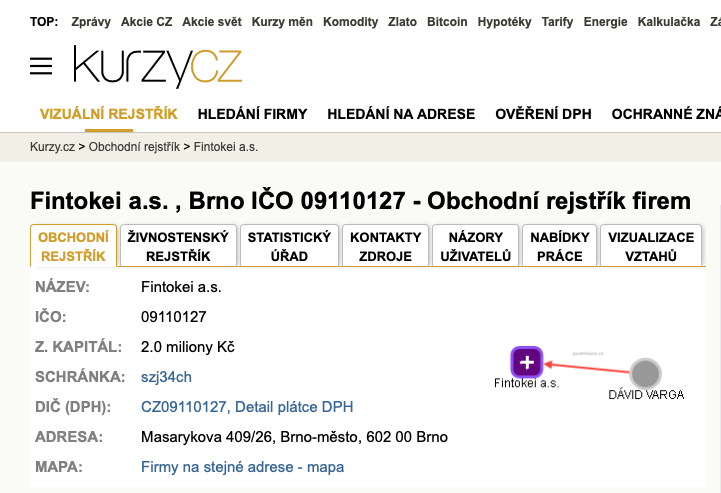Screen dimensions: 721x493
Task: Show the Názory uživatelů tab
Action: [475, 246]
